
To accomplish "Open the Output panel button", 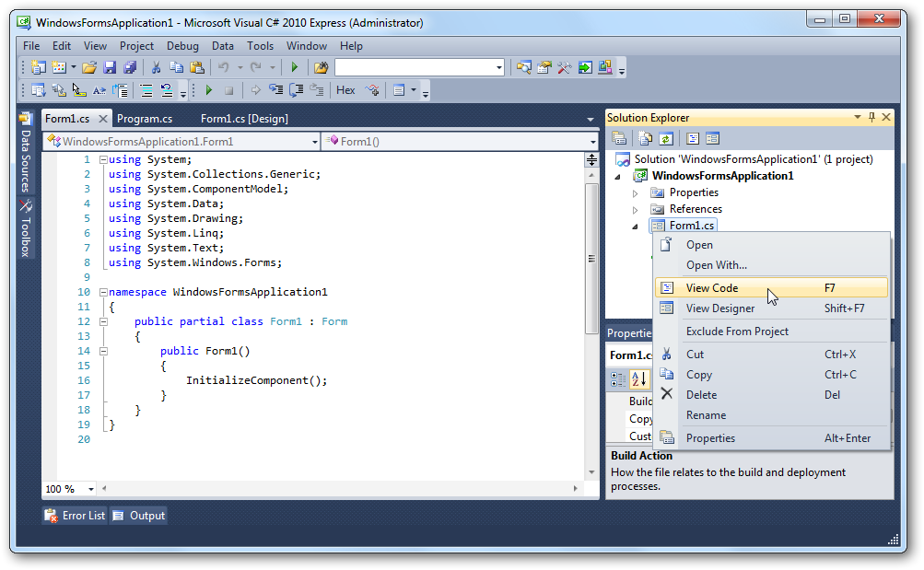I will click(x=138, y=516).
